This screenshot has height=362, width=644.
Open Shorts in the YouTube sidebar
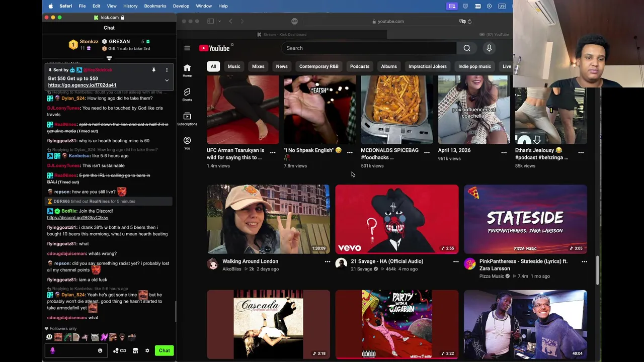point(187,94)
